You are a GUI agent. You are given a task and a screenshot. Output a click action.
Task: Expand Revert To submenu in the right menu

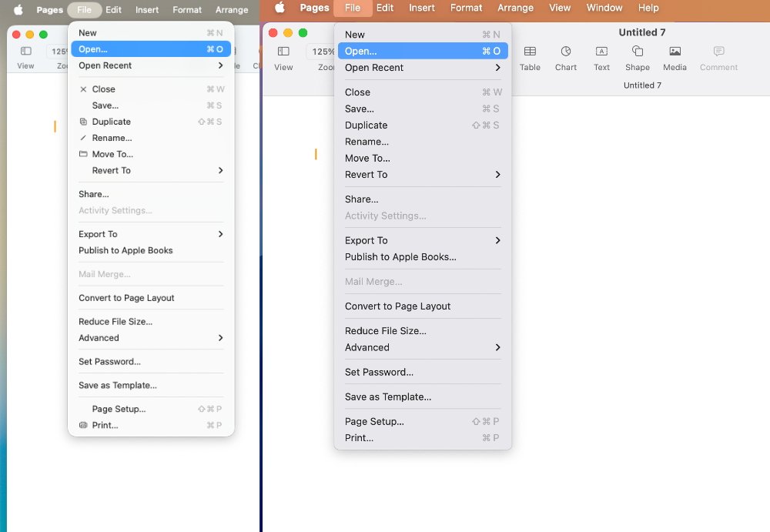[x=423, y=175]
